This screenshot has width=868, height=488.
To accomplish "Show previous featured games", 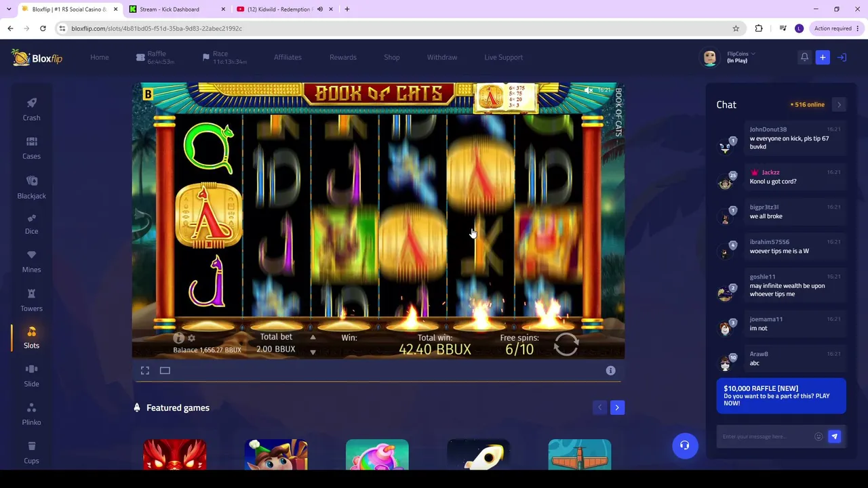I will (x=599, y=407).
